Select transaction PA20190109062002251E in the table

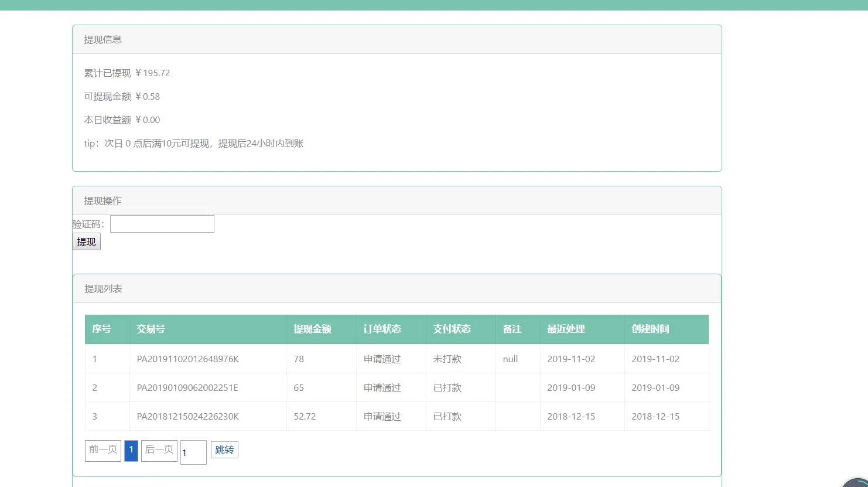pyautogui.click(x=187, y=388)
